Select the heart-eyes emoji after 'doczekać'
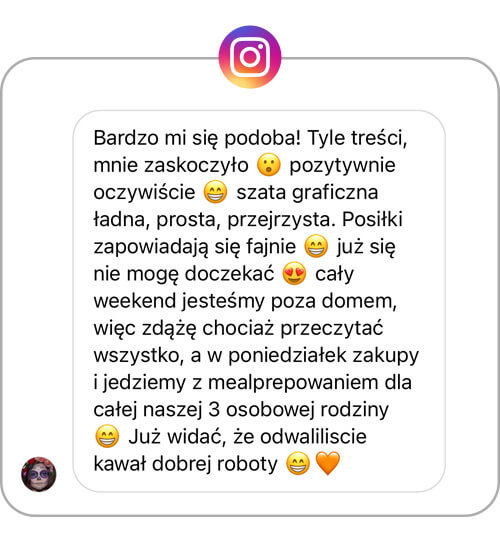 tap(294, 273)
